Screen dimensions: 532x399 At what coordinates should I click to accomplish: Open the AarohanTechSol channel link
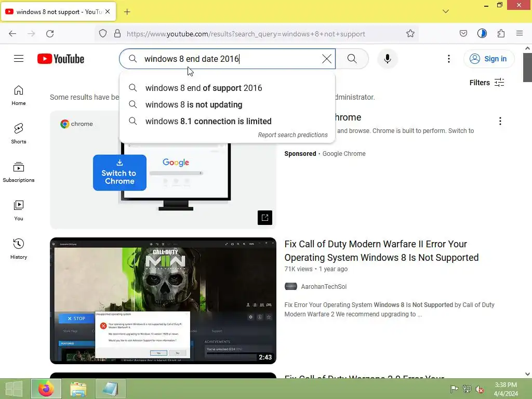click(324, 287)
